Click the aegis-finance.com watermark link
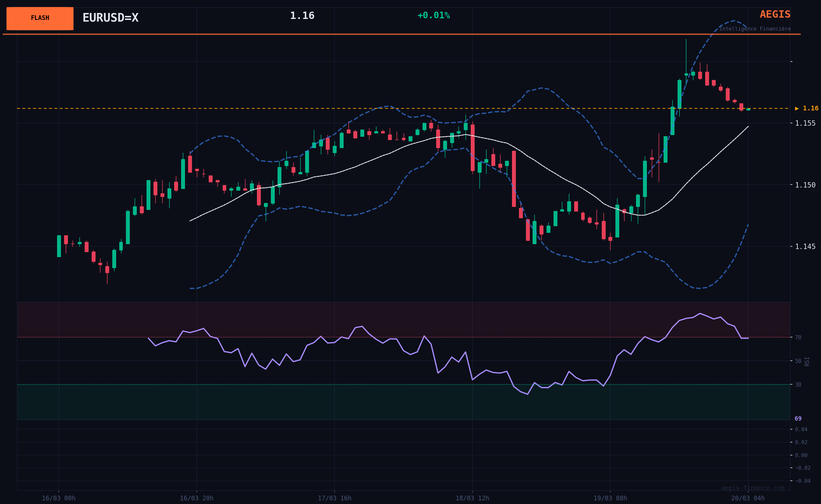Image resolution: width=821 pixels, height=504 pixels. coord(753,488)
